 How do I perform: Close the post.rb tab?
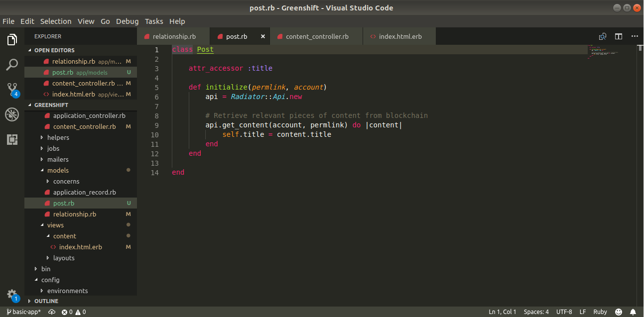click(263, 36)
